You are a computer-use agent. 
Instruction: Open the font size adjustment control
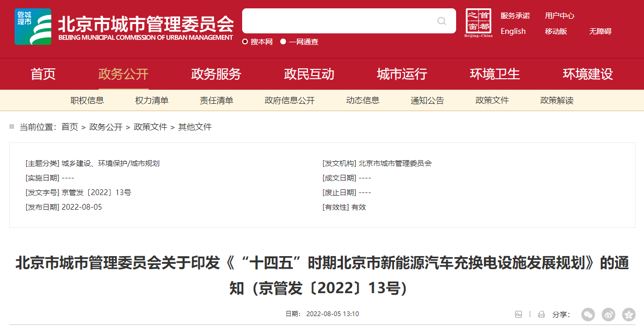point(519,314)
